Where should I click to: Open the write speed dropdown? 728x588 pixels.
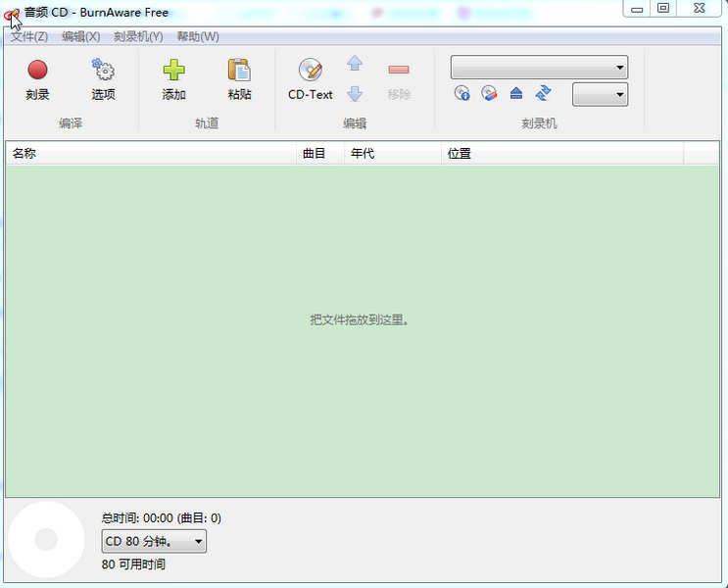click(600, 94)
